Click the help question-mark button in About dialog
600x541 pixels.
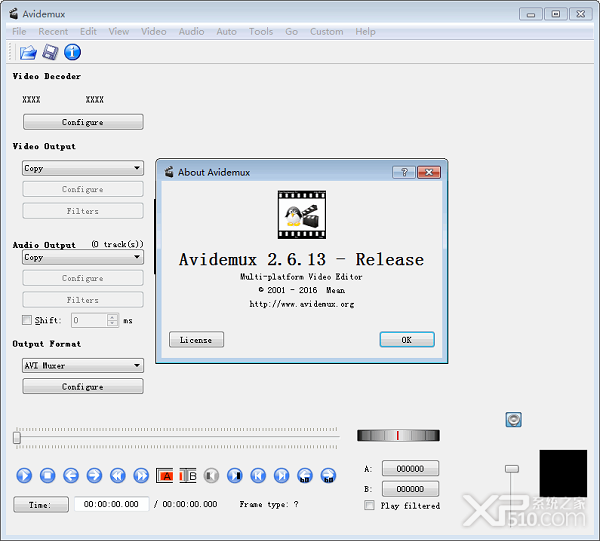404,172
